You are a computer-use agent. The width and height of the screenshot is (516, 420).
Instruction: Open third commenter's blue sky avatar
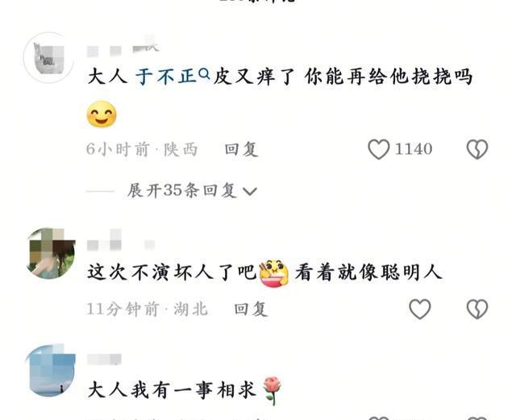point(51,370)
